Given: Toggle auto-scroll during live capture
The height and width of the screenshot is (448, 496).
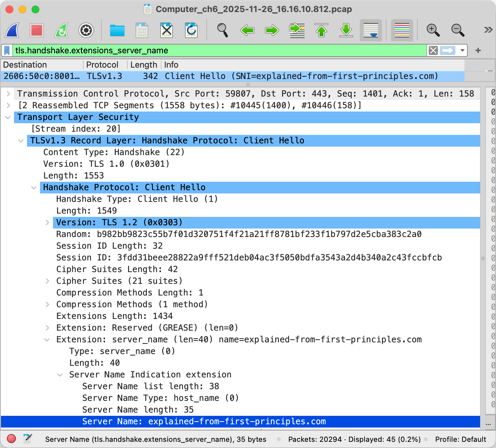Looking at the screenshot, I should click(x=371, y=31).
